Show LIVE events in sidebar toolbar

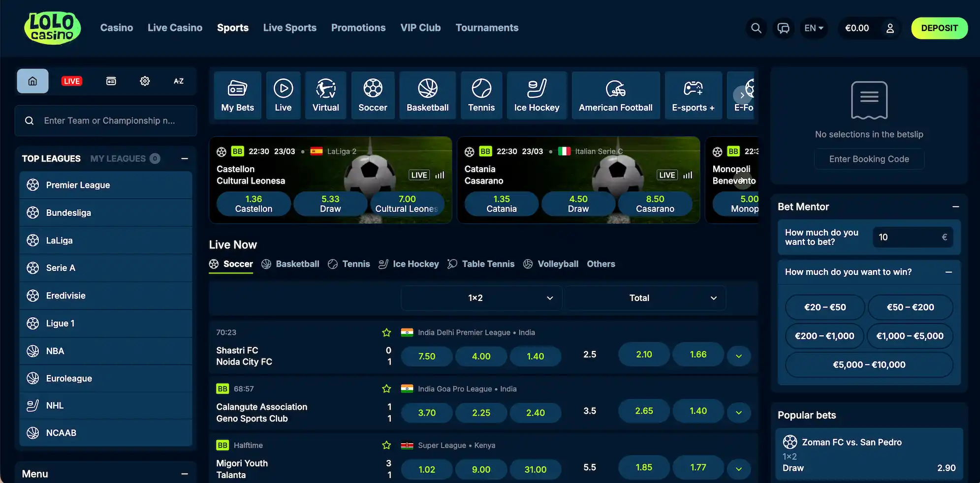click(71, 81)
